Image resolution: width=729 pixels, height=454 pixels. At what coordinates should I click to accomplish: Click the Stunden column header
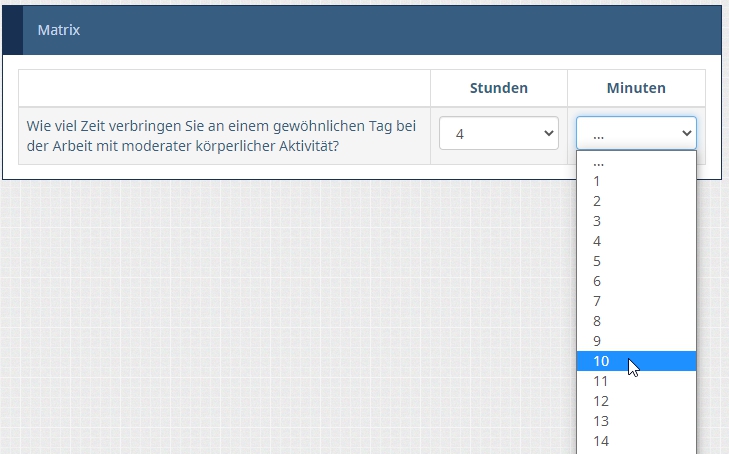coord(498,88)
